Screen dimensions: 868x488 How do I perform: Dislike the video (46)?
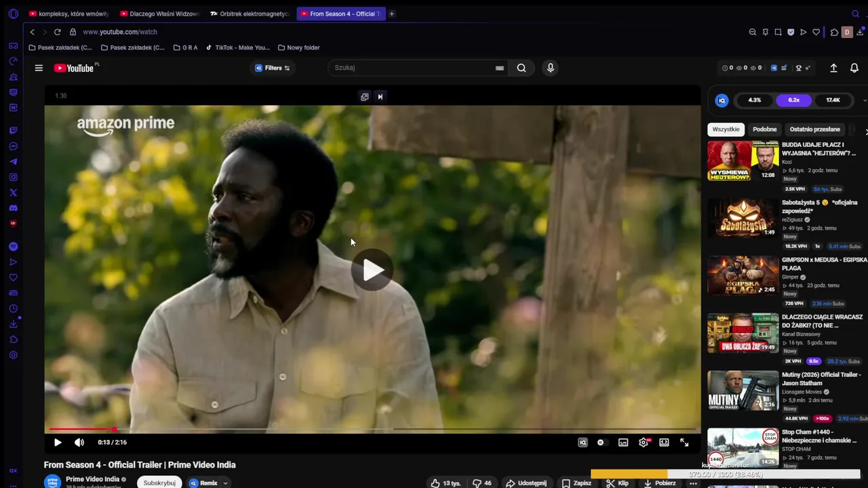pyautogui.click(x=482, y=483)
